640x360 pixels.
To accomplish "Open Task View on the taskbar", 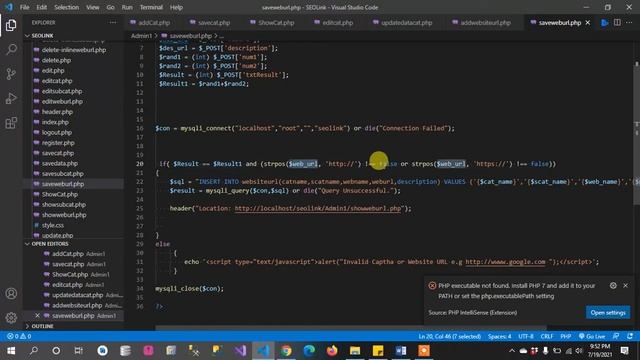I will [x=78, y=351].
